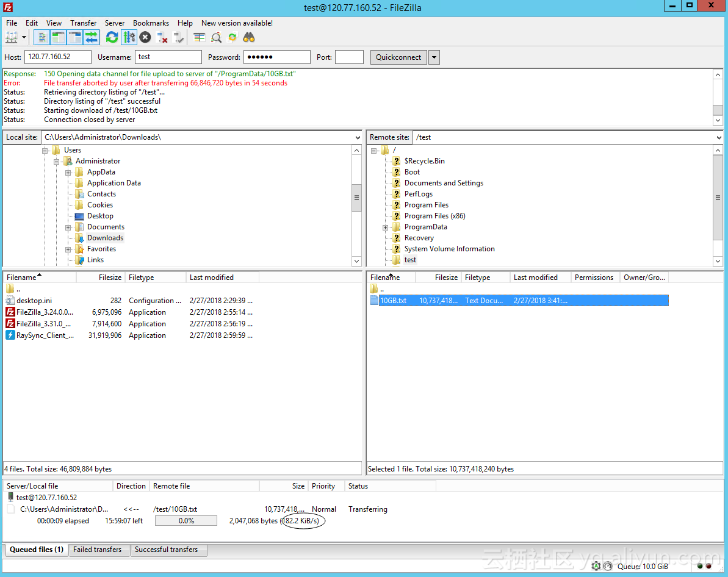The image size is (728, 577).
Task: Click the Host input field
Action: [x=57, y=57]
